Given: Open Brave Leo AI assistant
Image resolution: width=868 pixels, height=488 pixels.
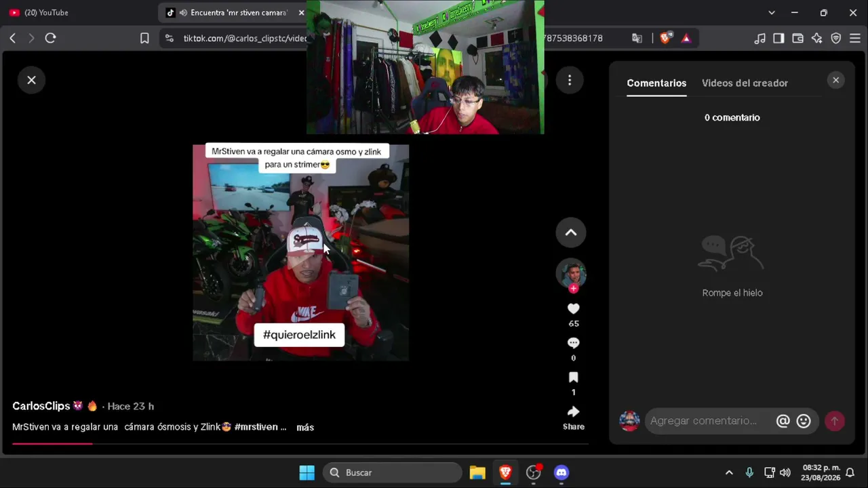Looking at the screenshot, I should click(x=816, y=38).
